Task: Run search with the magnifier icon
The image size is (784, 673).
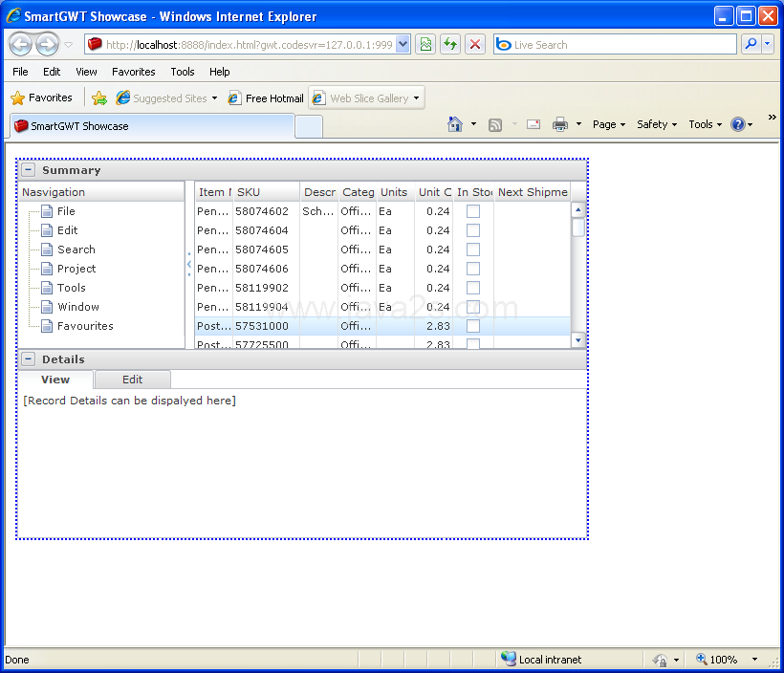Action: [x=751, y=45]
